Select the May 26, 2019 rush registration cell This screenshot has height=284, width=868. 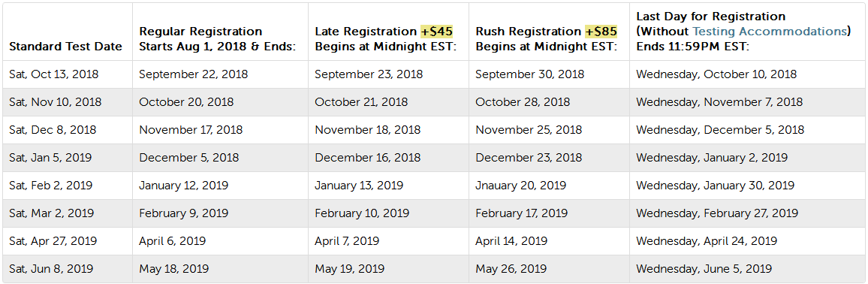(511, 269)
